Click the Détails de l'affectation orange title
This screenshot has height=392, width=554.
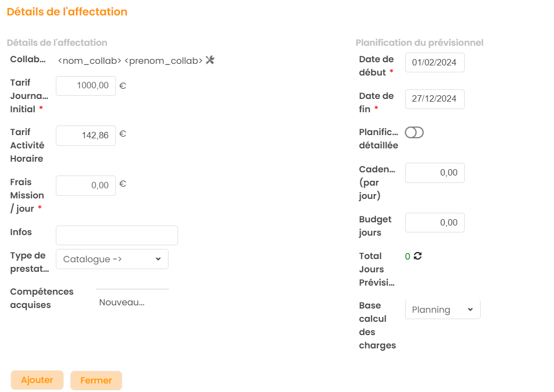click(67, 12)
